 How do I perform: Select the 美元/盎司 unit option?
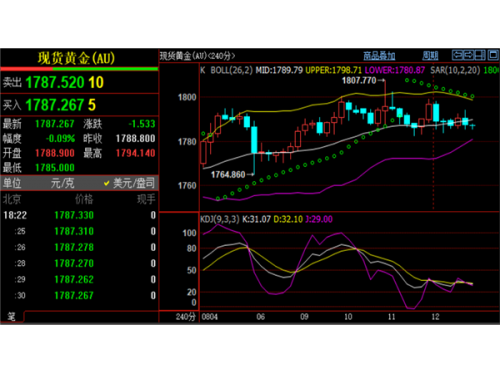(134, 183)
